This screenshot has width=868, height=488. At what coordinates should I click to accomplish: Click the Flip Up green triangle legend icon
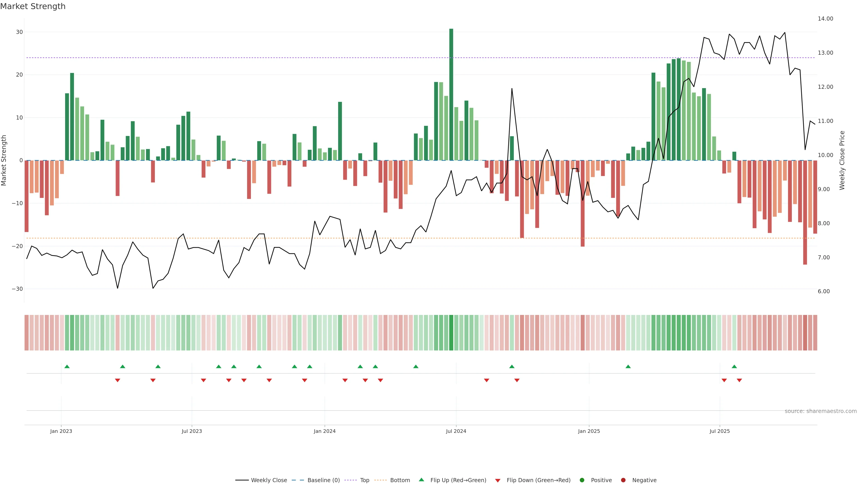(421, 480)
